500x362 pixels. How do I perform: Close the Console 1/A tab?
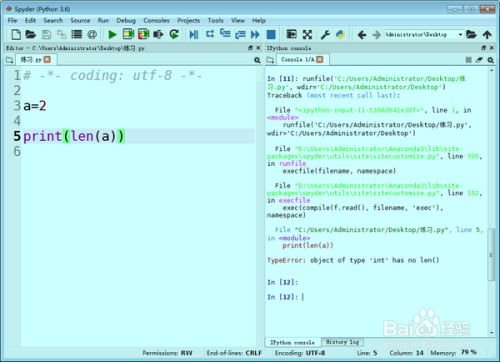pyautogui.click(x=320, y=59)
